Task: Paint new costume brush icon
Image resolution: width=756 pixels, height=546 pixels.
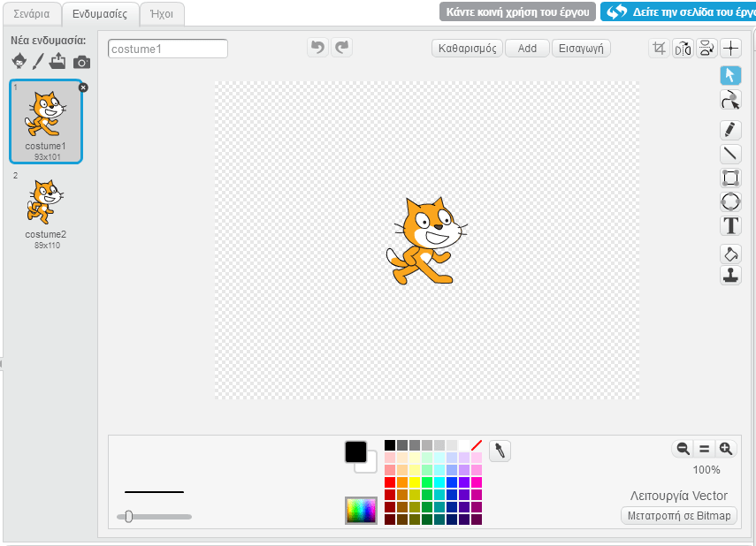Action: (39, 61)
